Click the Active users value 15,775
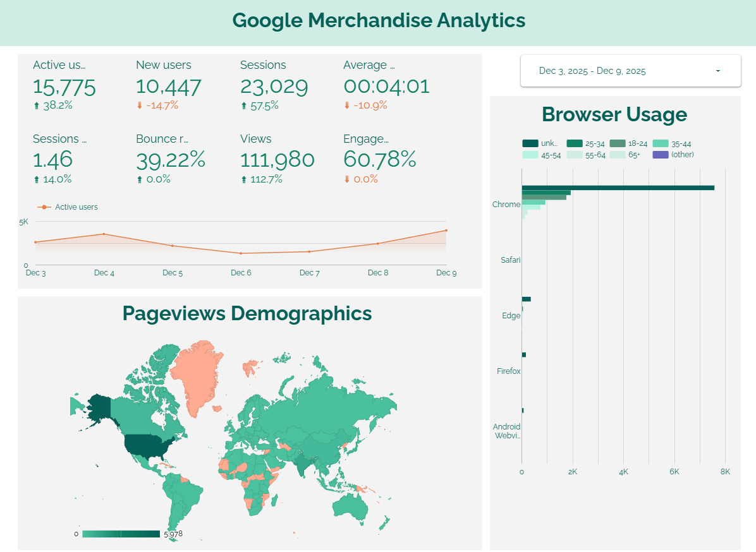This screenshot has height=552, width=756. 64,87
